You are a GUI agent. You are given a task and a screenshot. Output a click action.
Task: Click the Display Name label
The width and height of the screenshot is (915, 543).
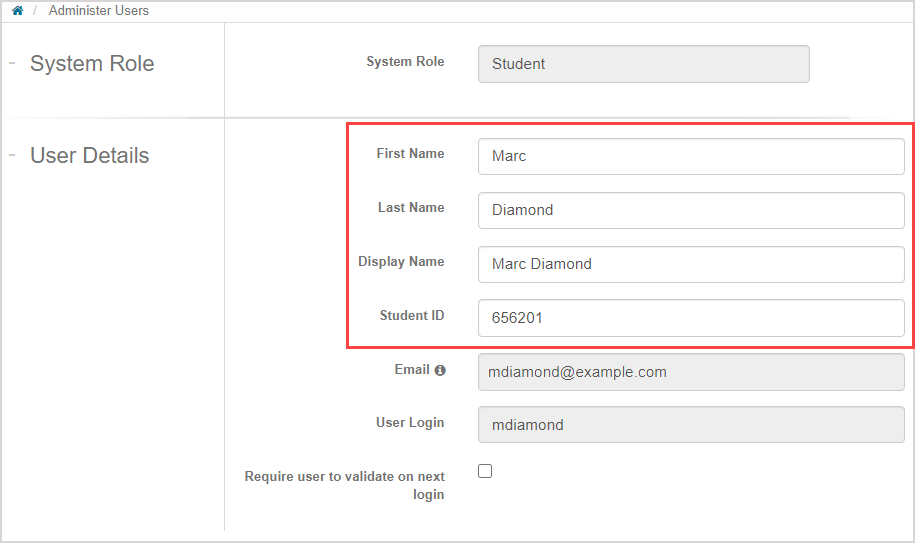401,262
